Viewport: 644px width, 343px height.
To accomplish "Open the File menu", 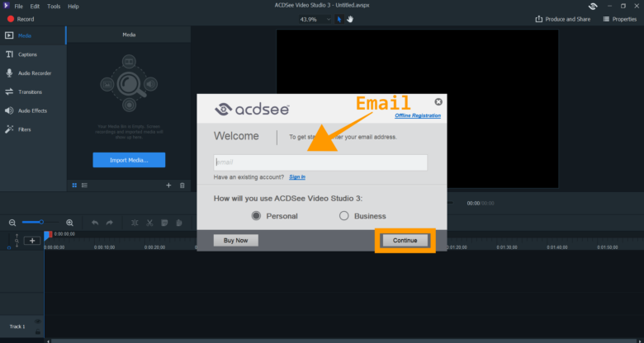I will tap(18, 7).
